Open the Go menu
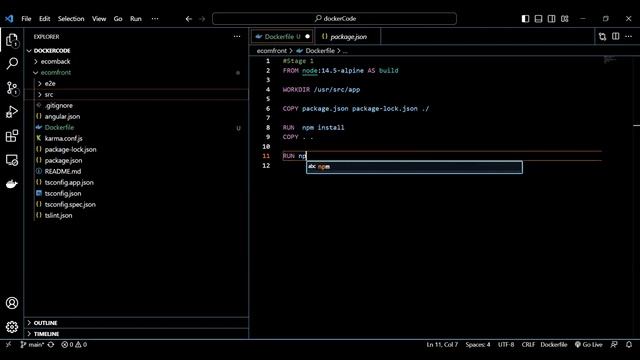The image size is (640, 360). click(x=118, y=19)
